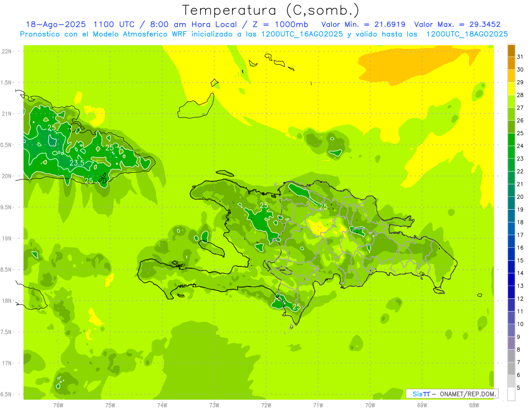Screen dimensions: 532x411
Task: Click the dark blue legend swatch between 13 and 14
Action: click(511, 280)
